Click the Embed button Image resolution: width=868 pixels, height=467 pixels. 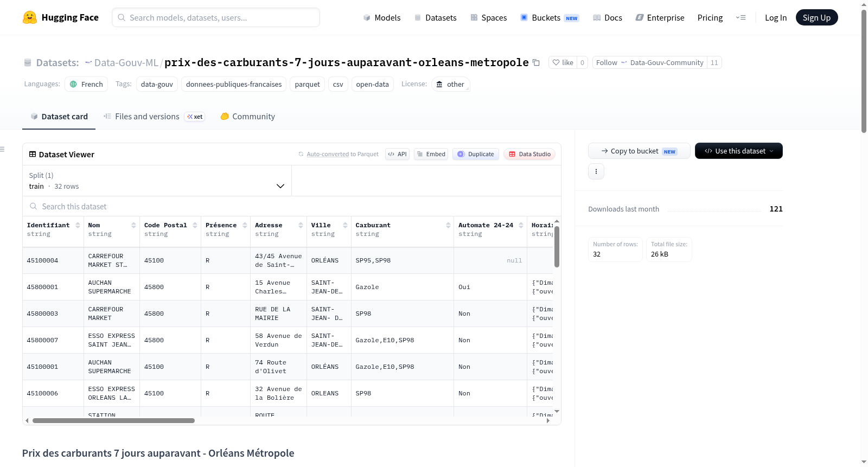[x=431, y=154]
